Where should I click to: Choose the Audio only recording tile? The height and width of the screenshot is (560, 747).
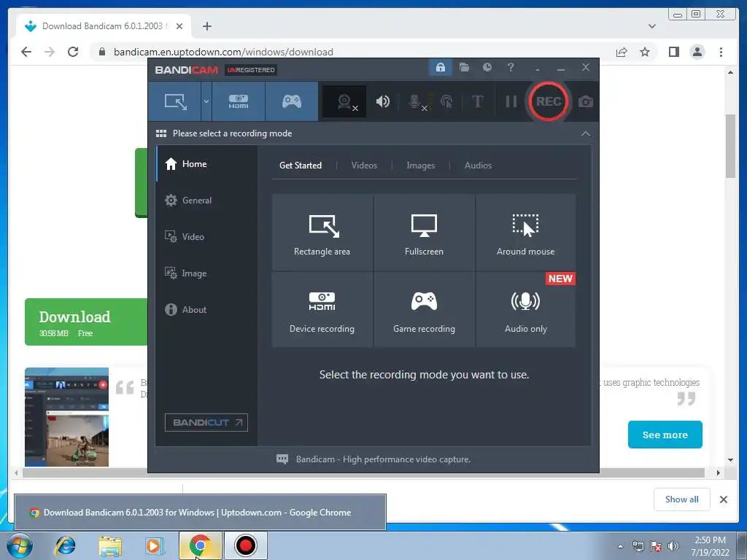pos(525,309)
